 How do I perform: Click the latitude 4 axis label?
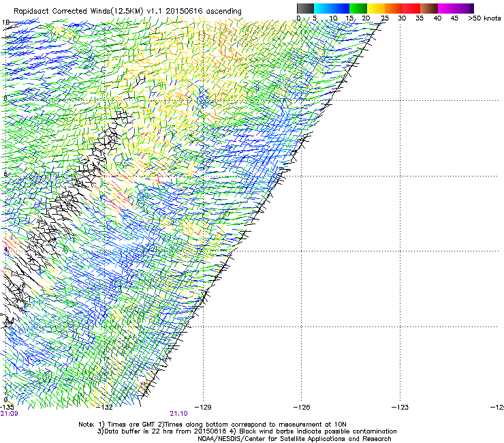(x=5, y=249)
